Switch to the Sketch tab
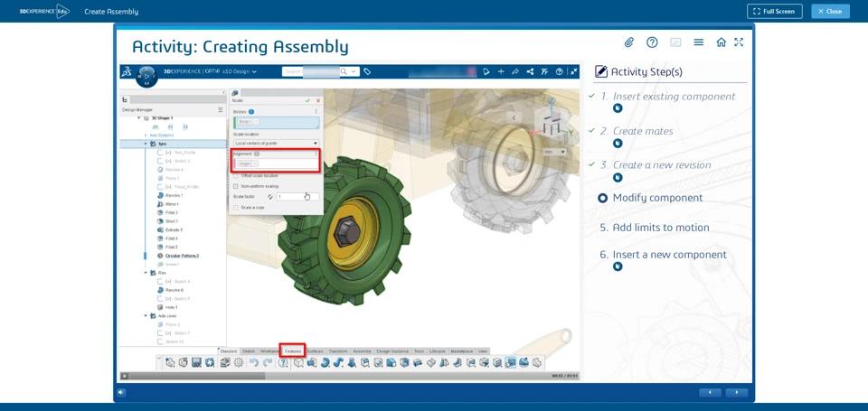 tap(249, 351)
